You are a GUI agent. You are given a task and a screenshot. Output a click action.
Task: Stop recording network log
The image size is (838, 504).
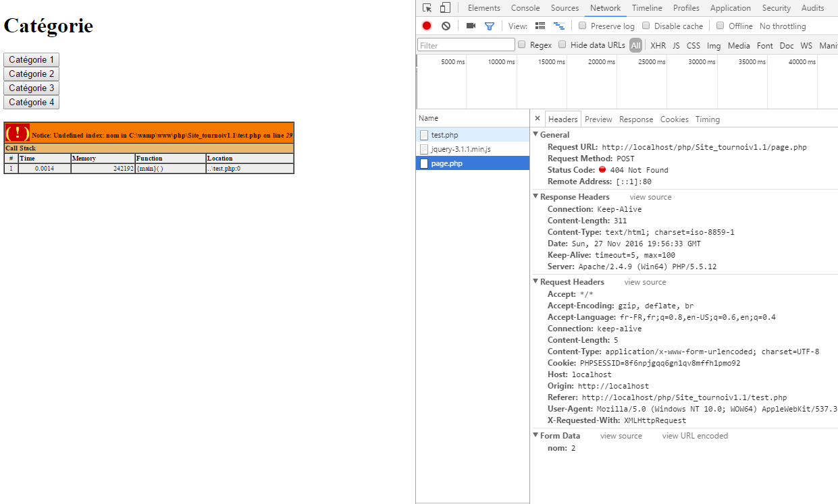tap(426, 26)
